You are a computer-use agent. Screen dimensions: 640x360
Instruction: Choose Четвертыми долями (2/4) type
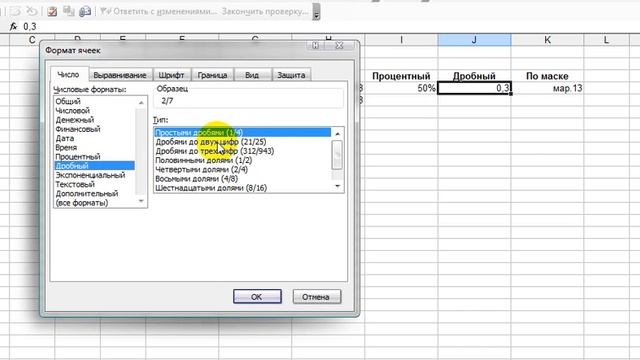pyautogui.click(x=243, y=169)
